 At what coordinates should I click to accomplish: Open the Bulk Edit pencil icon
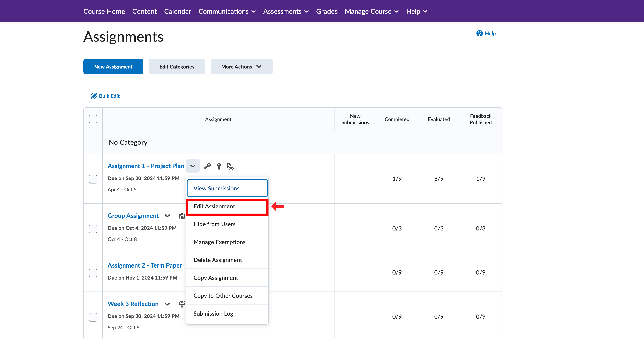[94, 96]
